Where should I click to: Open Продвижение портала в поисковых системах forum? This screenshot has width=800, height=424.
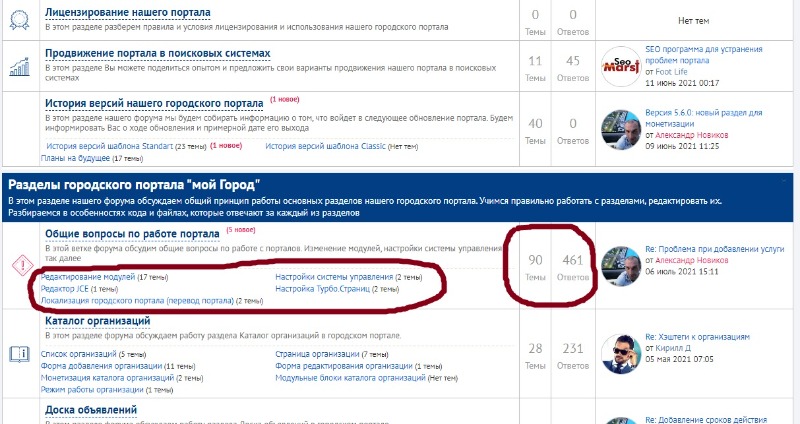click(x=157, y=52)
